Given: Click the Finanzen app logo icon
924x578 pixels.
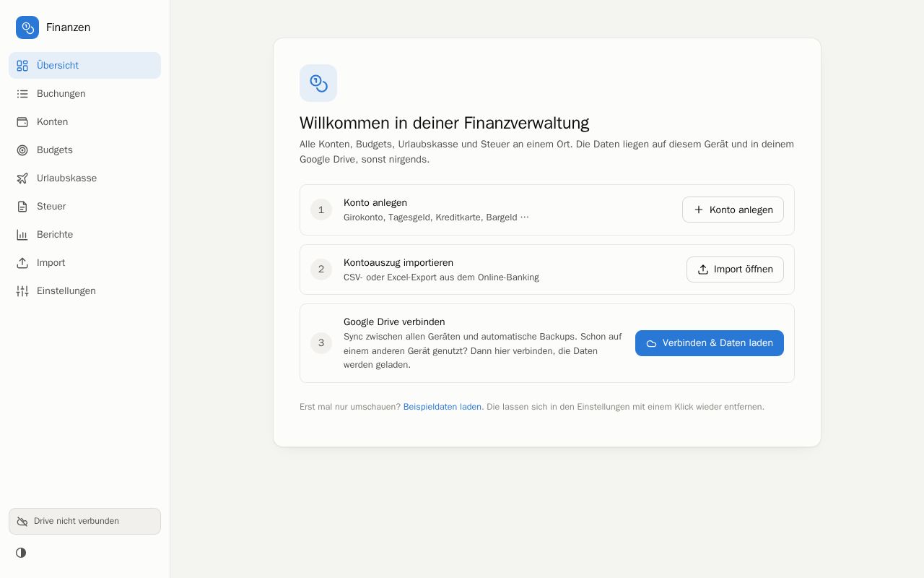Looking at the screenshot, I should coord(27,27).
